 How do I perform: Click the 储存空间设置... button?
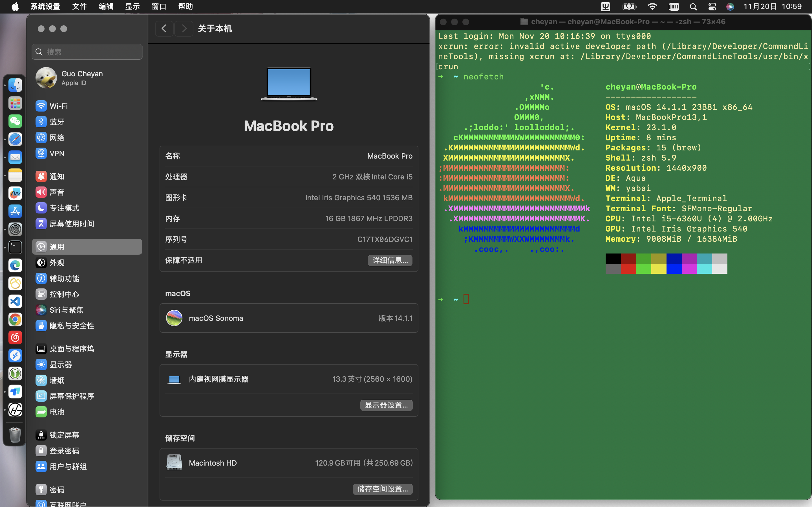tap(383, 489)
